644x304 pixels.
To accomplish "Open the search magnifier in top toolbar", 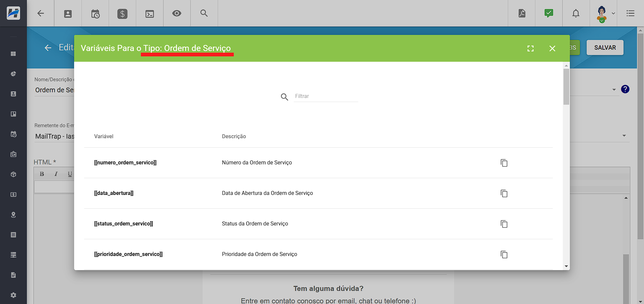I will click(x=204, y=13).
